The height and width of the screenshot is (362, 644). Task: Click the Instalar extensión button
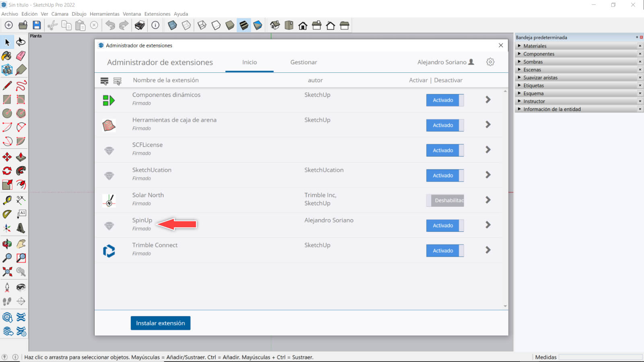[161, 323]
